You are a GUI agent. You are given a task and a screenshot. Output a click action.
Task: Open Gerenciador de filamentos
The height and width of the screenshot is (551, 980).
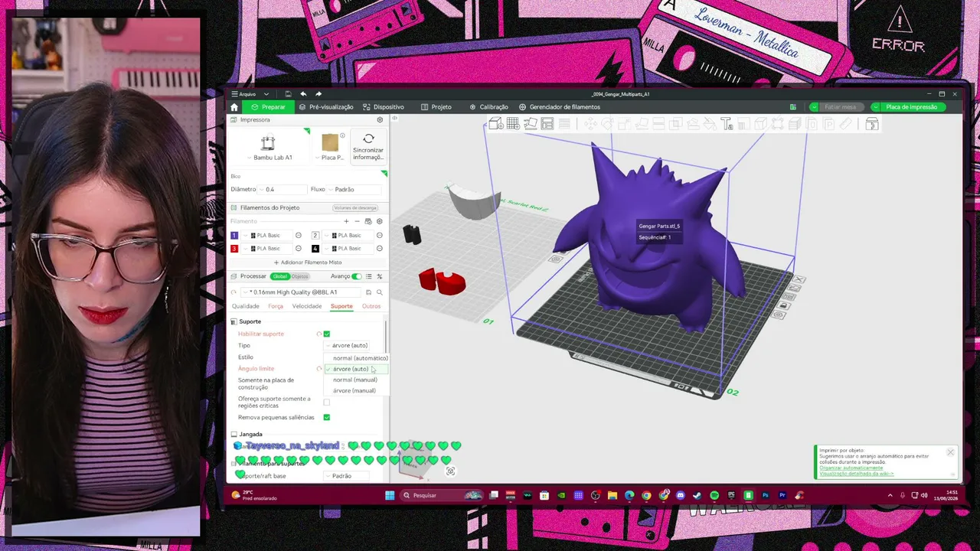click(x=560, y=107)
